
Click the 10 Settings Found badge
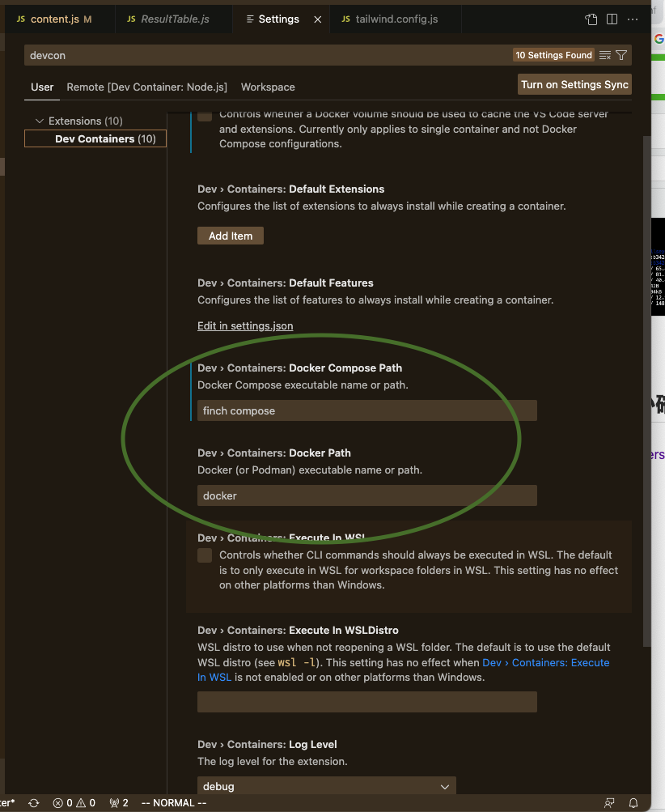pos(553,55)
